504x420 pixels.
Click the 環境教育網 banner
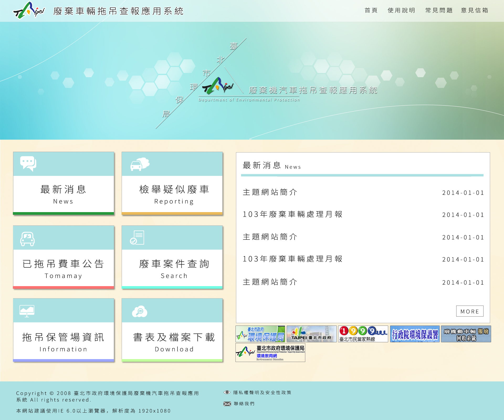click(270, 353)
